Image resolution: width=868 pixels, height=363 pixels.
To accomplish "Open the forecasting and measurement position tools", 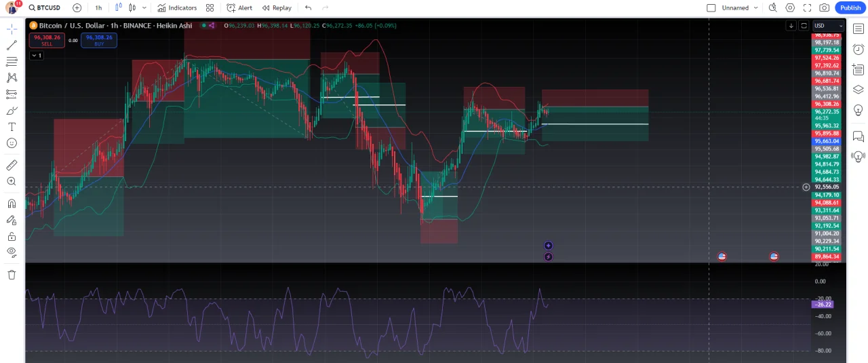I will (12, 94).
